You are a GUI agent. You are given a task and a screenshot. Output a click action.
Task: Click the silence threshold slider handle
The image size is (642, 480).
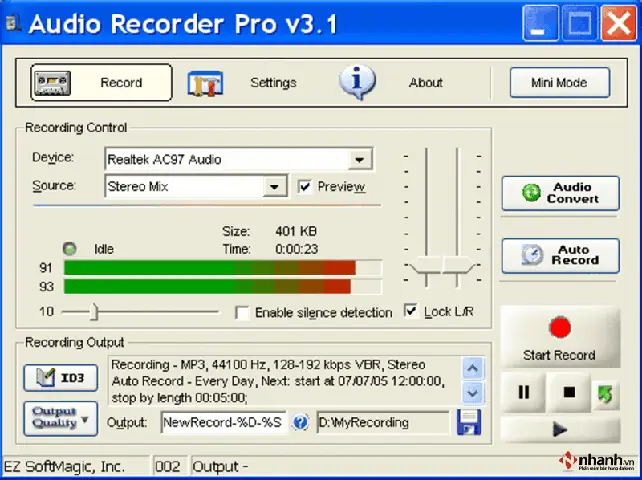tap(94, 312)
